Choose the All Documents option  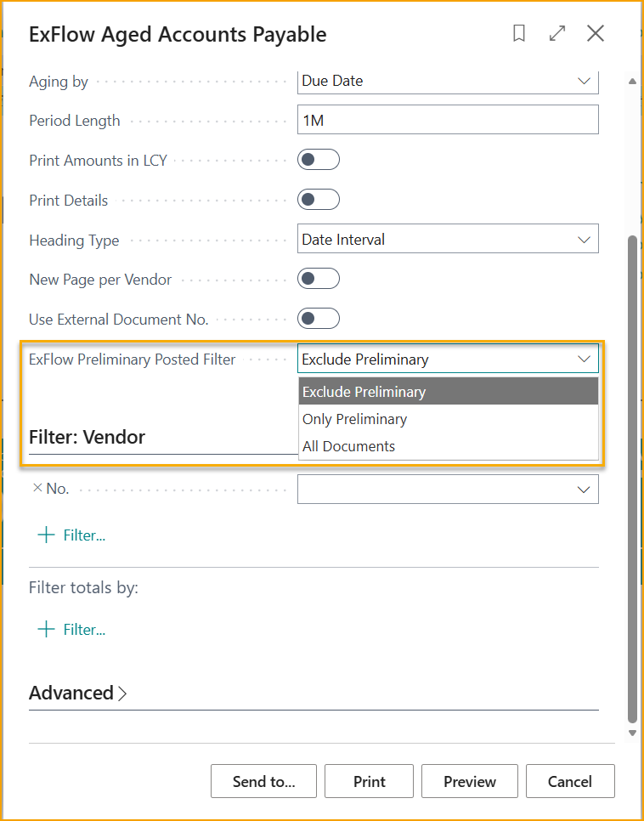pyautogui.click(x=348, y=445)
